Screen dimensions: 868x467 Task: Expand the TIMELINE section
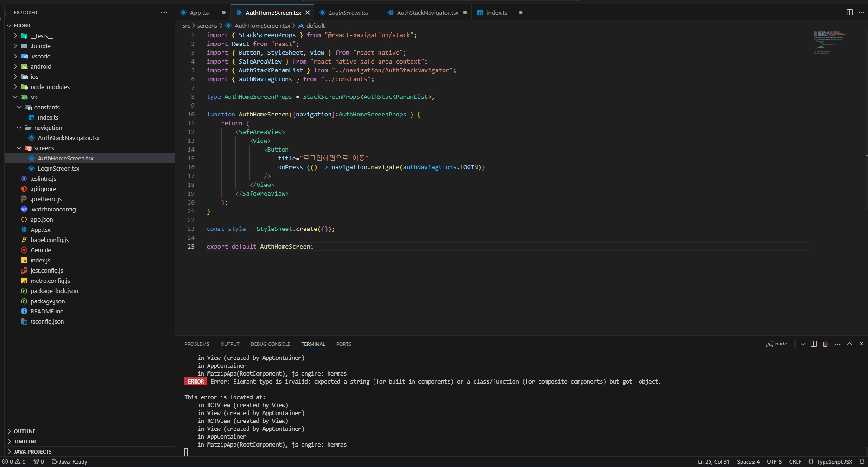click(x=90, y=441)
